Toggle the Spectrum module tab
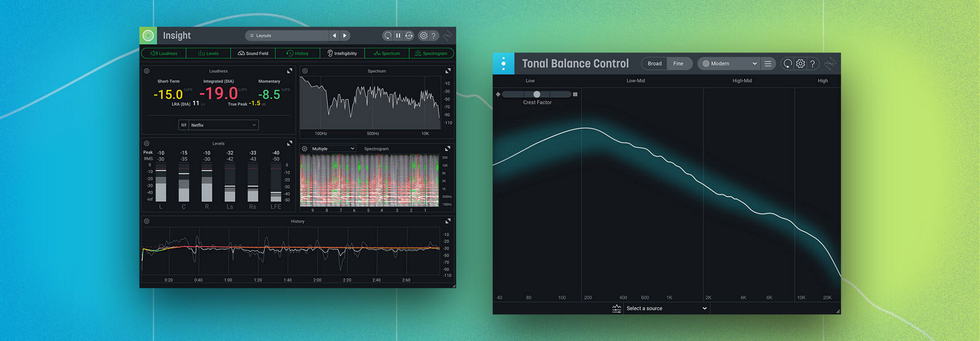This screenshot has height=341, width=980. pyautogui.click(x=387, y=53)
